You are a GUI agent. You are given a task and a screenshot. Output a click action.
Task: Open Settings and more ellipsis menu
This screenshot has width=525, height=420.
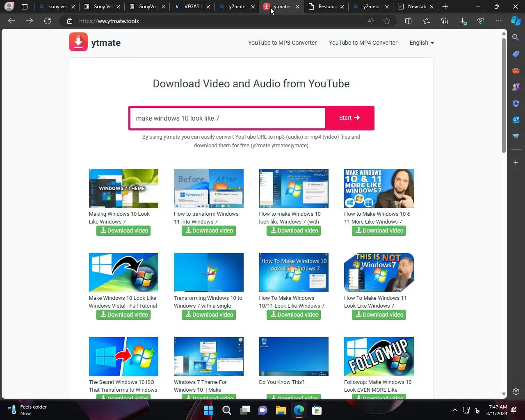[499, 21]
